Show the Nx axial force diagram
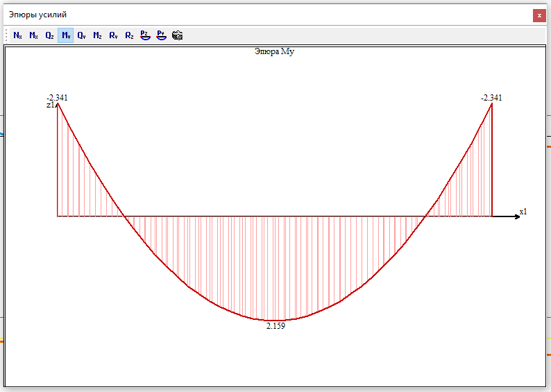The image size is (551, 392). [x=17, y=35]
